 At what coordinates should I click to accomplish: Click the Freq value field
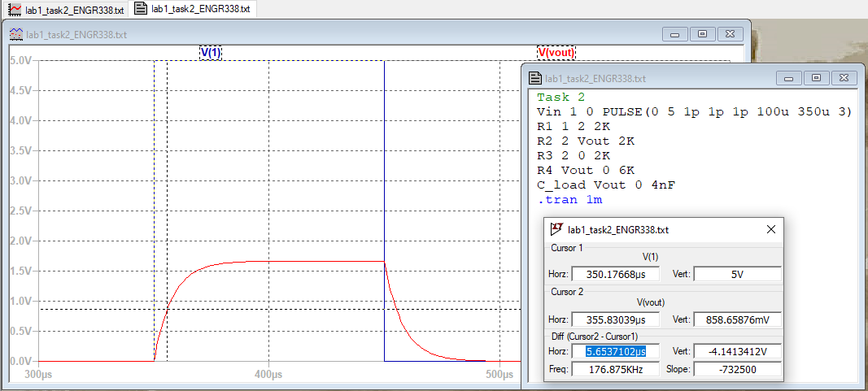(615, 369)
